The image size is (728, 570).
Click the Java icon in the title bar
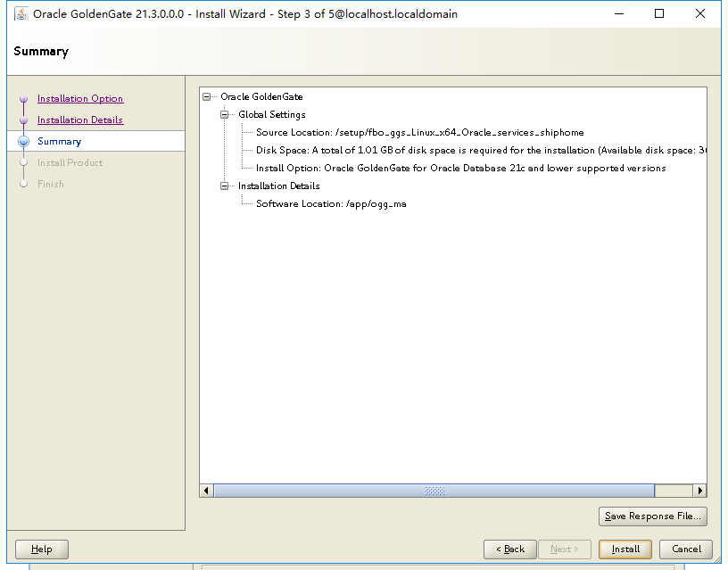[x=21, y=14]
